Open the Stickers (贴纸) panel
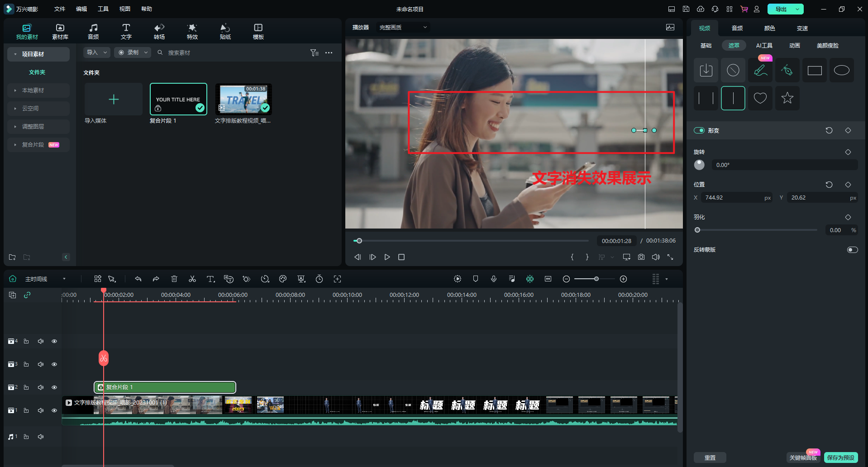 pos(225,31)
